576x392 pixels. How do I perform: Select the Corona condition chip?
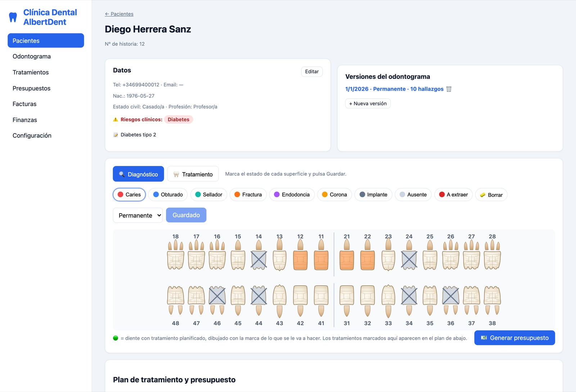click(334, 195)
